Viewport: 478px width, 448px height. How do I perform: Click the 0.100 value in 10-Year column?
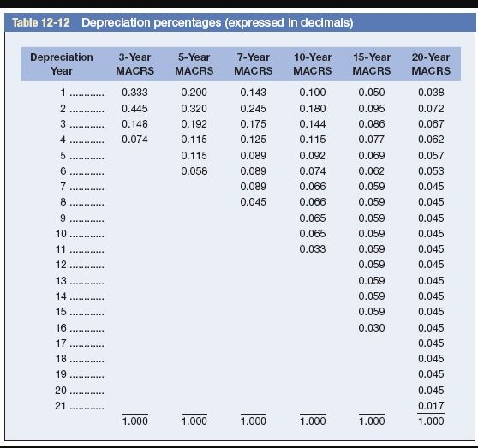coord(312,93)
